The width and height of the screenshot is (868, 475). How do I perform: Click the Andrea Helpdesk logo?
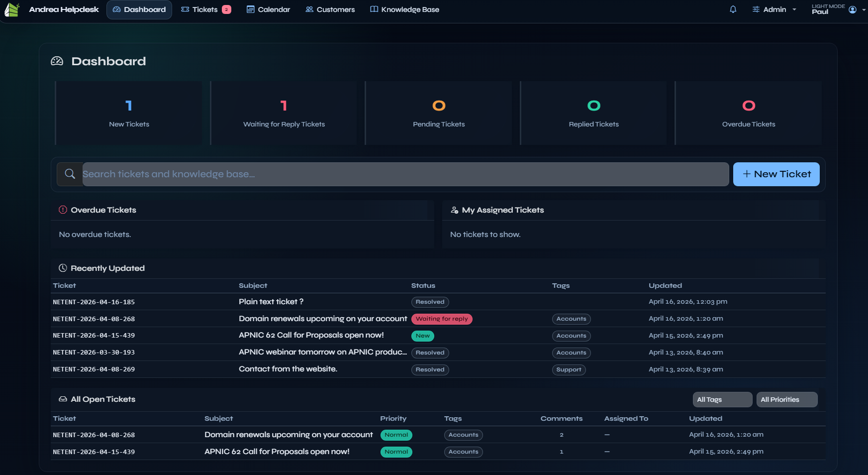(11, 9)
